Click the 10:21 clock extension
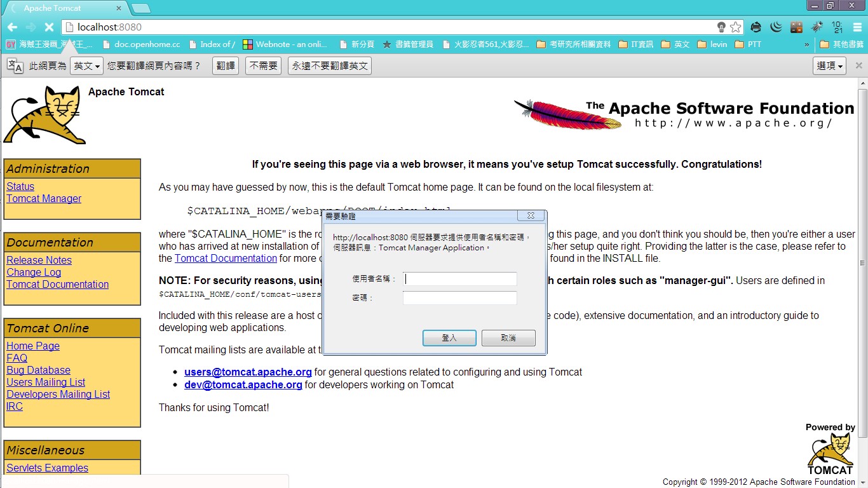This screenshot has height=488, width=868. 837,27
